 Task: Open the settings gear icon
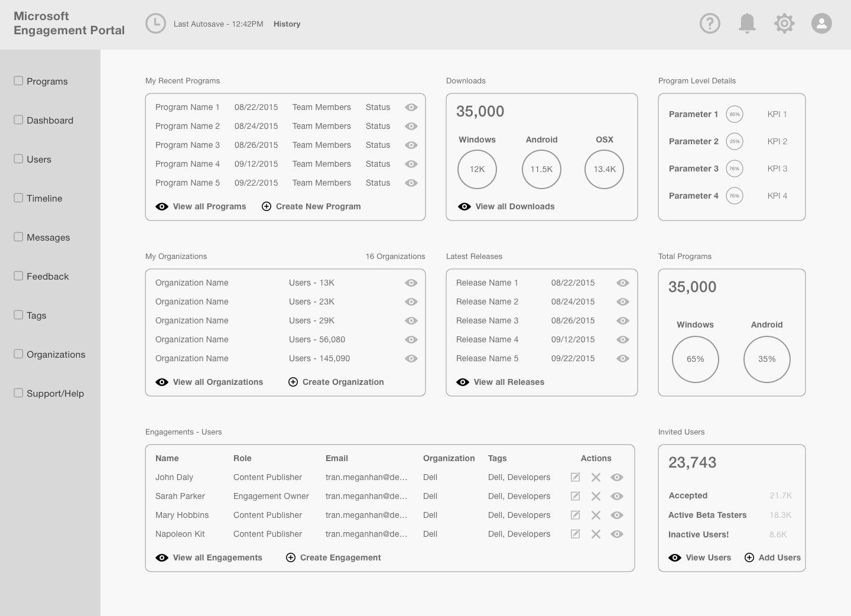tap(784, 24)
